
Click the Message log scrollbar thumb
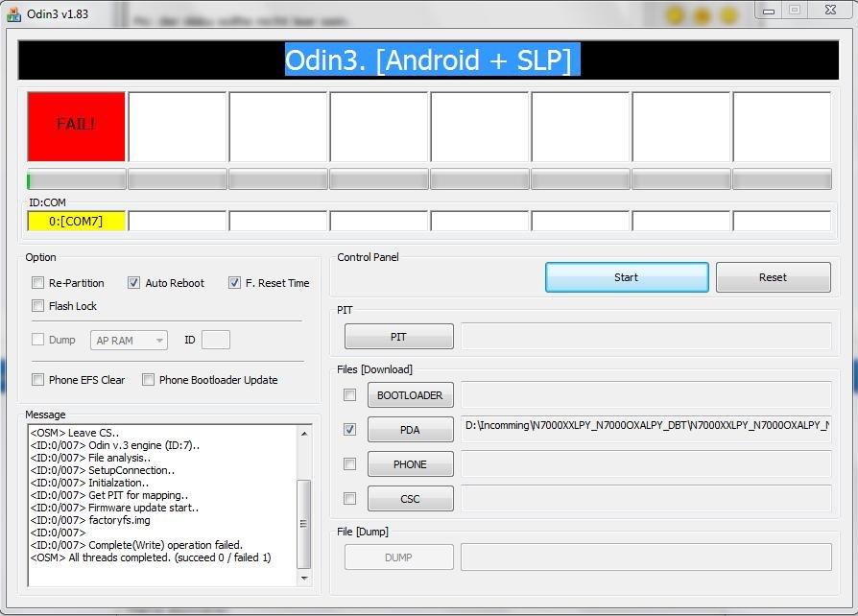click(x=304, y=524)
